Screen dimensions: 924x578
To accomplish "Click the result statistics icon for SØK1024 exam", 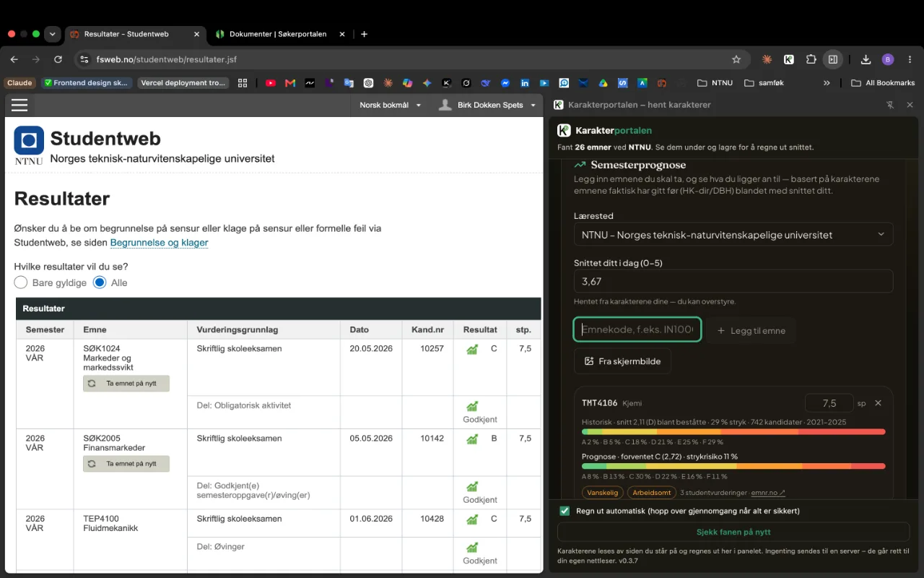I will coord(472,350).
